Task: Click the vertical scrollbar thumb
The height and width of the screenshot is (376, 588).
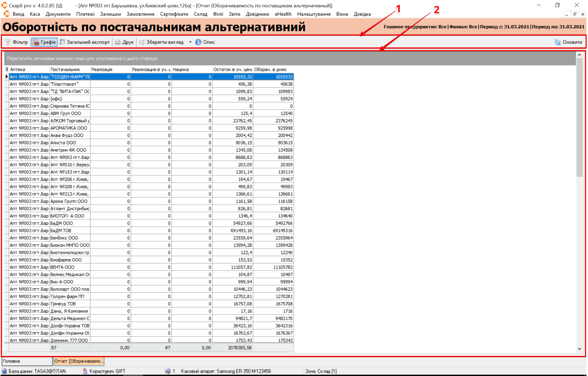Action: [579, 117]
